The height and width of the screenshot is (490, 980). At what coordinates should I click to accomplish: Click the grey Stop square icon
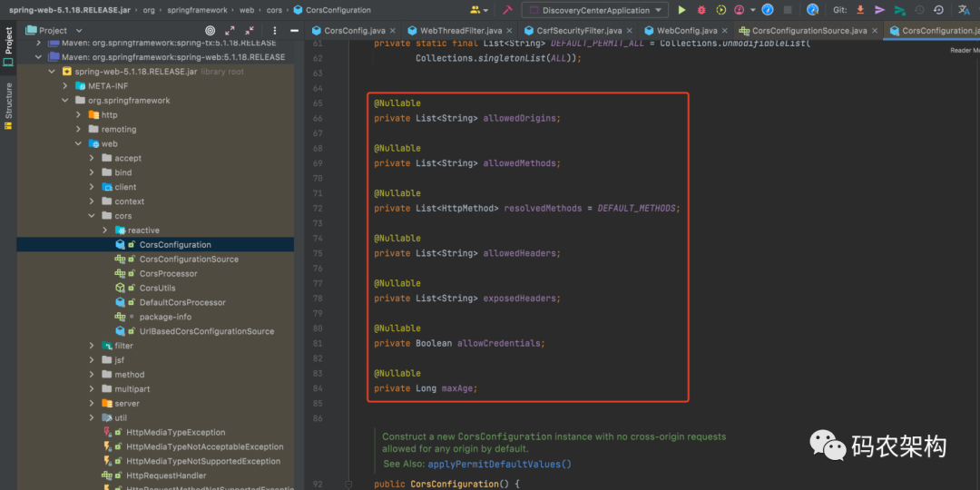pos(788,10)
